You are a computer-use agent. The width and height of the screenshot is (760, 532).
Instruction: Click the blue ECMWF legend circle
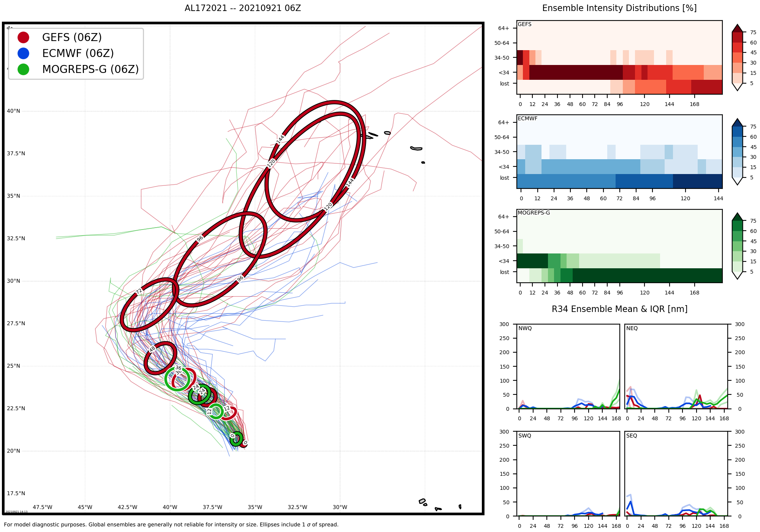click(x=23, y=53)
